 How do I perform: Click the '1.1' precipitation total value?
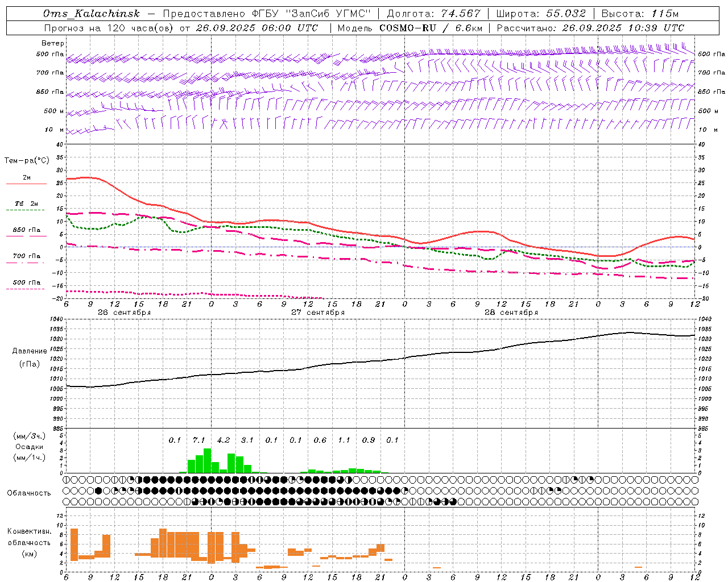point(344,440)
